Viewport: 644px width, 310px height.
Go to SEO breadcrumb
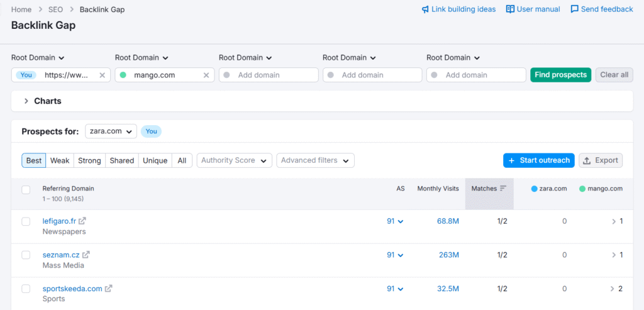[x=56, y=9]
